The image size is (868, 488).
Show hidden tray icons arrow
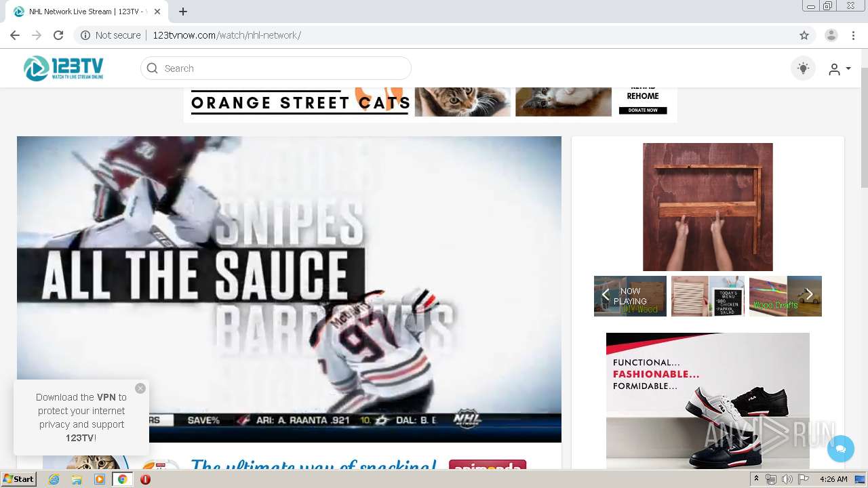click(x=756, y=479)
